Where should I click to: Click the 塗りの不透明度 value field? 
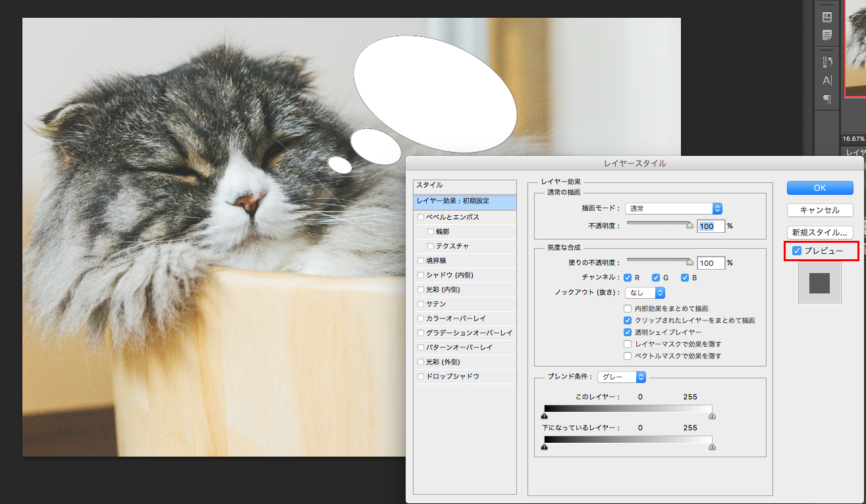(x=711, y=263)
